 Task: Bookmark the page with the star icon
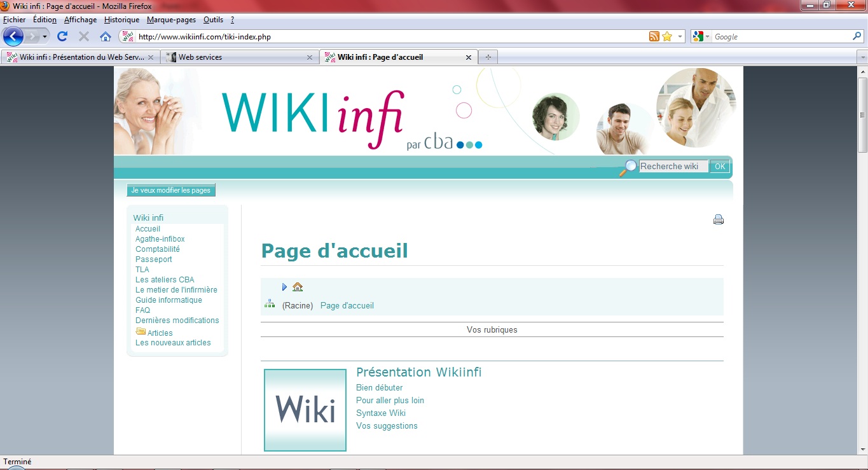(666, 36)
